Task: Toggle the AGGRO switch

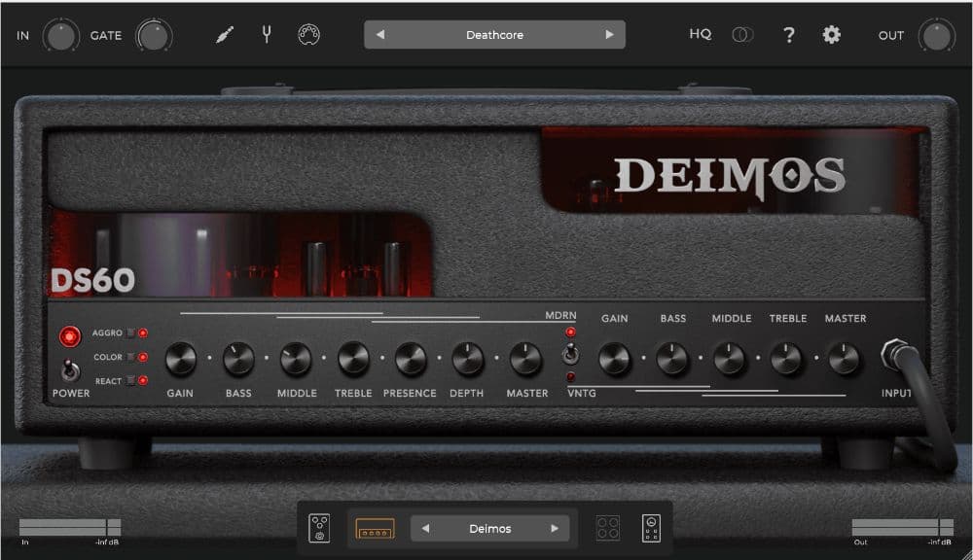Action: [131, 333]
